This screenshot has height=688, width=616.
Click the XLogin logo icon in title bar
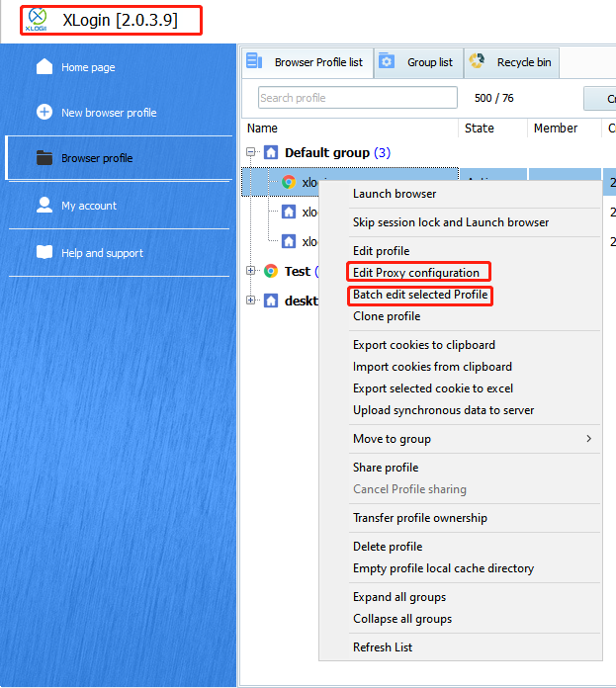(x=37, y=20)
